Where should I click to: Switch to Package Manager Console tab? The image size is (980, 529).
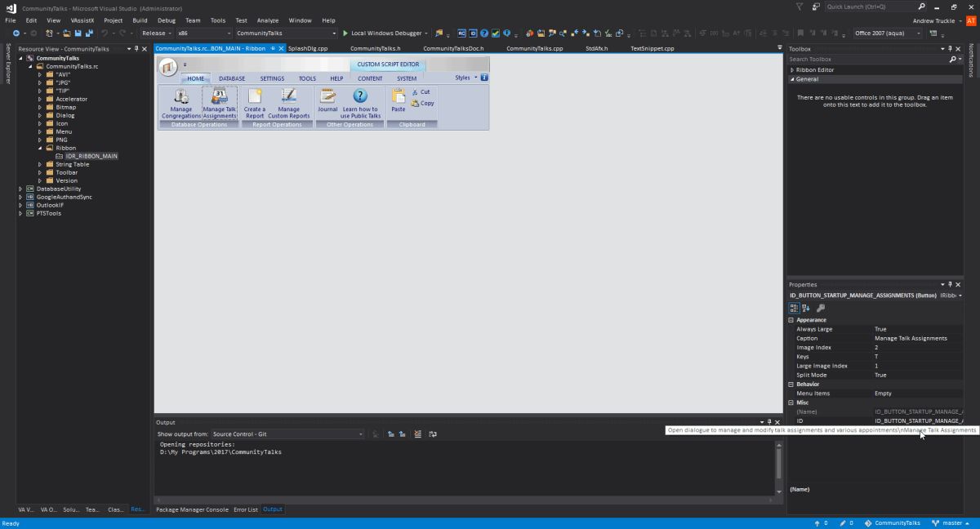point(192,509)
